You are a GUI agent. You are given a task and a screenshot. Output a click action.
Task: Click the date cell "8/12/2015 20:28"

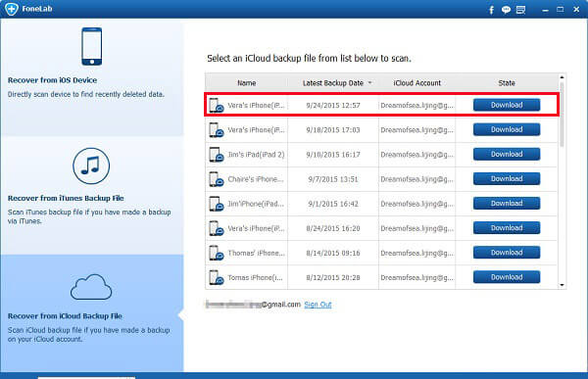pos(333,278)
